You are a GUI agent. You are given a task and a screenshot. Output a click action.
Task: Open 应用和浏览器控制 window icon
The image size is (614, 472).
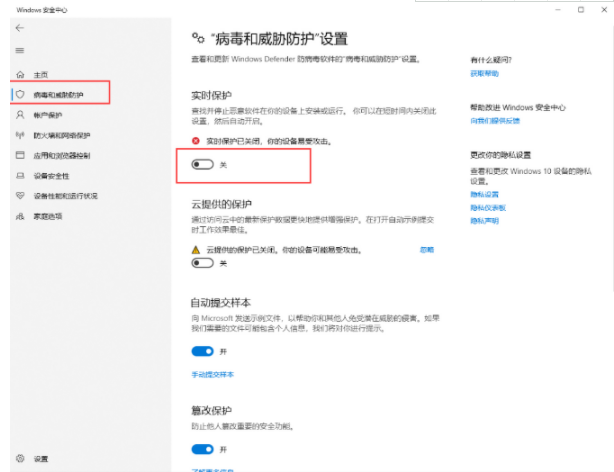[x=20, y=155]
